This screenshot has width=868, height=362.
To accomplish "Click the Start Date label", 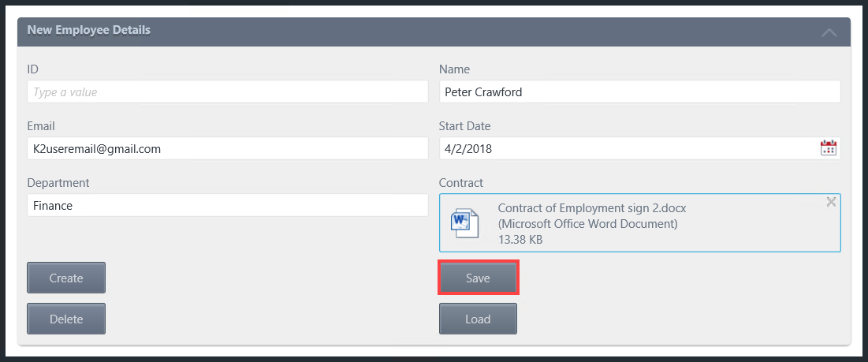I will point(464,126).
